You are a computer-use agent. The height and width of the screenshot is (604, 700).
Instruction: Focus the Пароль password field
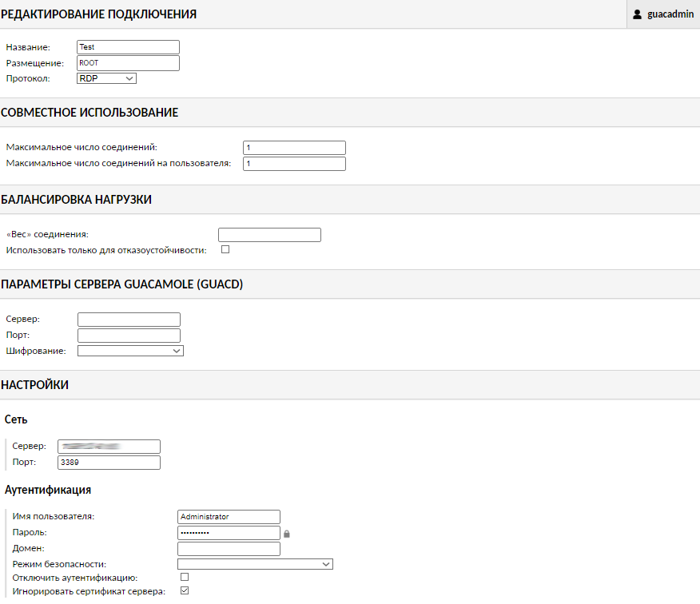coord(229,533)
